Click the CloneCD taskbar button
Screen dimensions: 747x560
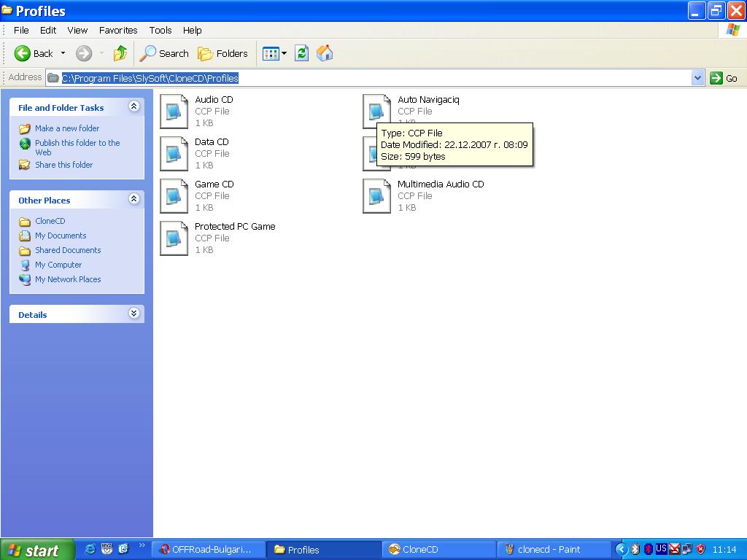click(x=439, y=550)
